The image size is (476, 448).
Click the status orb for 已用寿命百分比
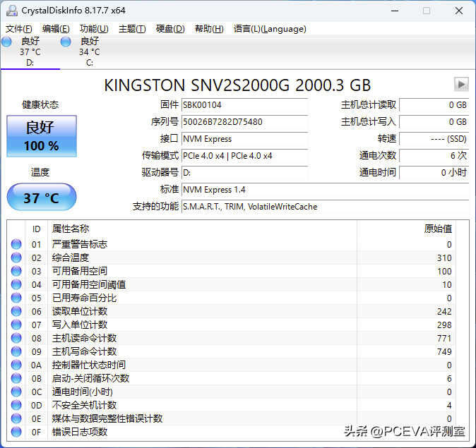point(16,298)
